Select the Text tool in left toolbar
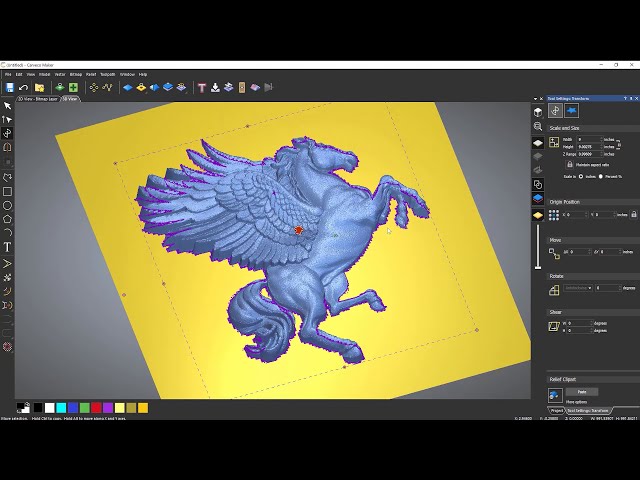The height and width of the screenshot is (480, 640). [7, 247]
